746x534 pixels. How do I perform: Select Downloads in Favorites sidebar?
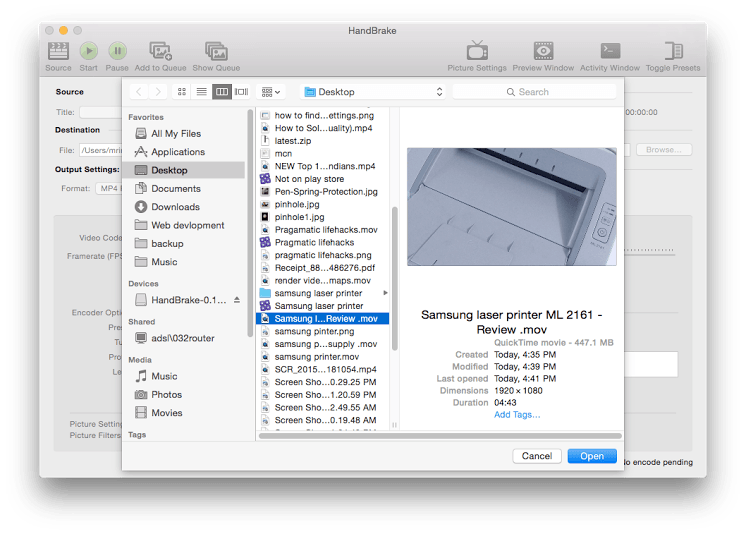pyautogui.click(x=184, y=207)
